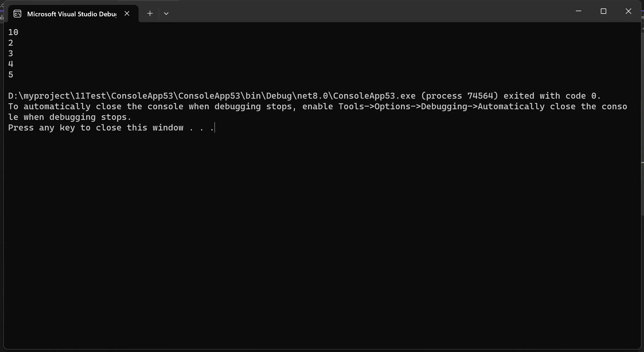Open a new tab with the plus icon

click(x=150, y=13)
